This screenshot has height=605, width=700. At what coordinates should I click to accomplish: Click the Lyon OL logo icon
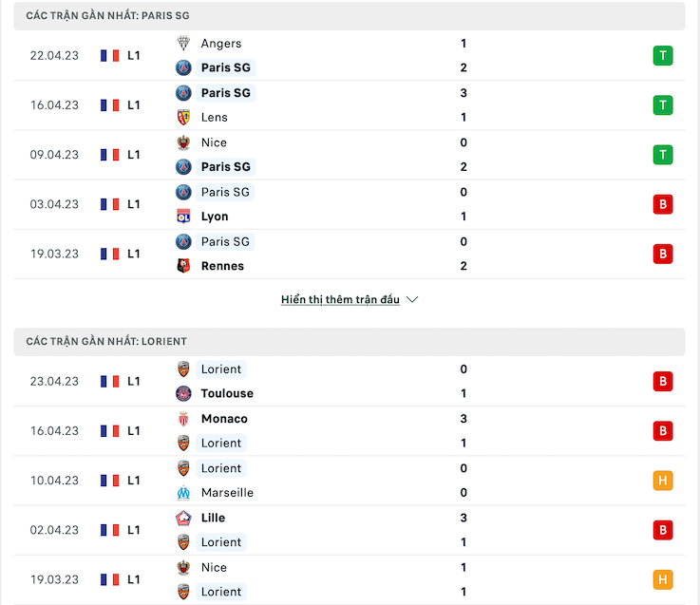point(183,217)
